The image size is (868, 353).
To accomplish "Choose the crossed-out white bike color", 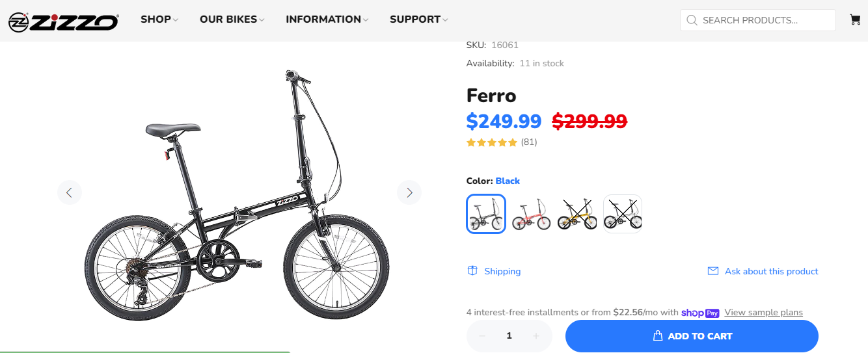I will [623, 214].
